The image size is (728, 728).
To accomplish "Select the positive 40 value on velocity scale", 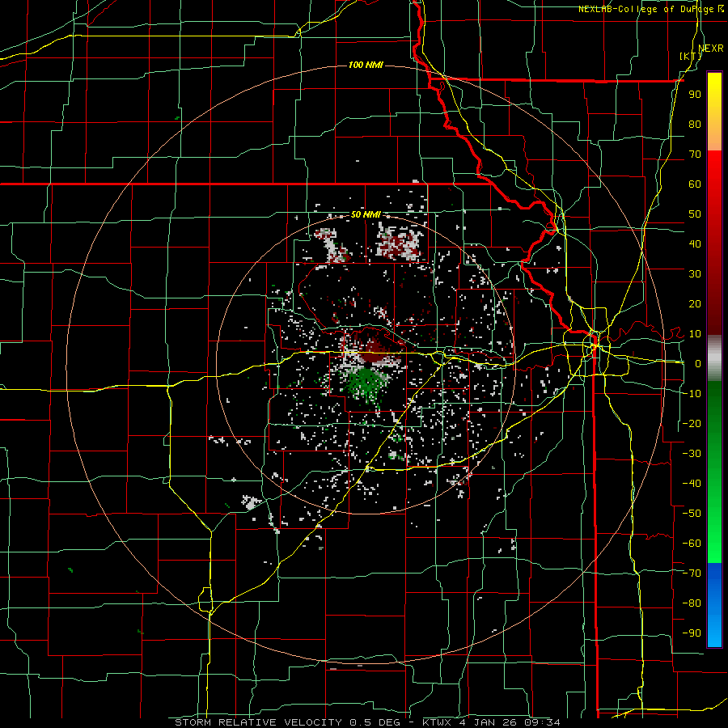I will pyautogui.click(x=695, y=244).
